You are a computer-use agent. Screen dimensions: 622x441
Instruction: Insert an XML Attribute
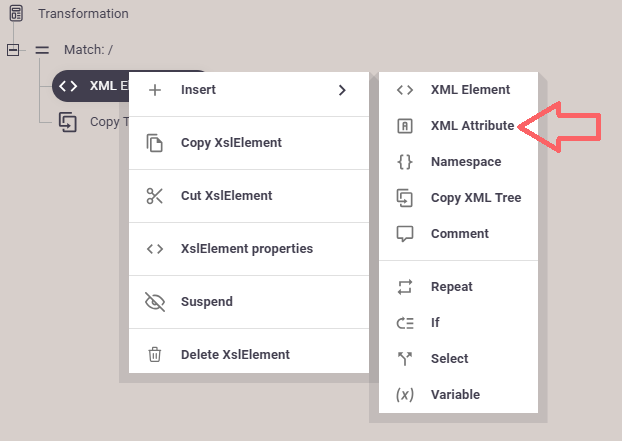click(x=472, y=126)
